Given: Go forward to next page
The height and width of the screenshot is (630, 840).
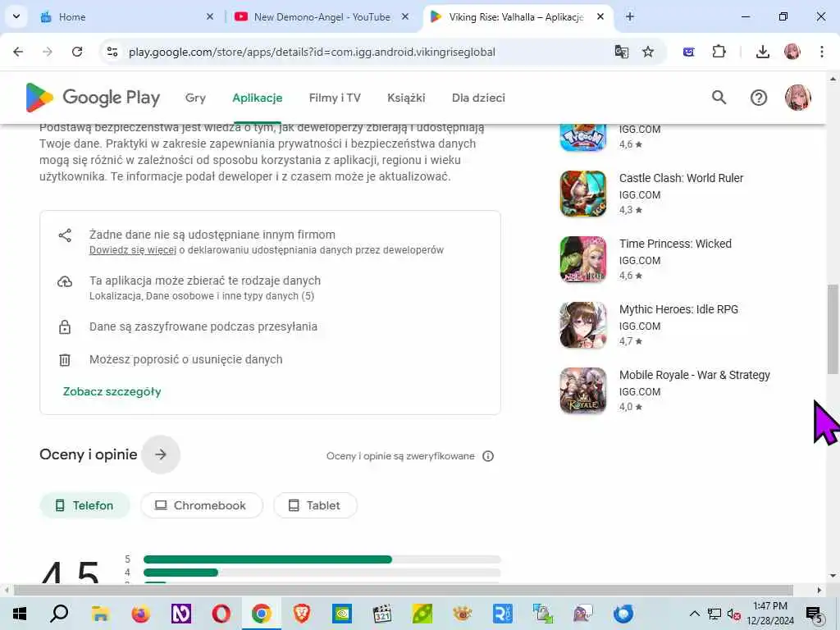Looking at the screenshot, I should click(x=48, y=52).
